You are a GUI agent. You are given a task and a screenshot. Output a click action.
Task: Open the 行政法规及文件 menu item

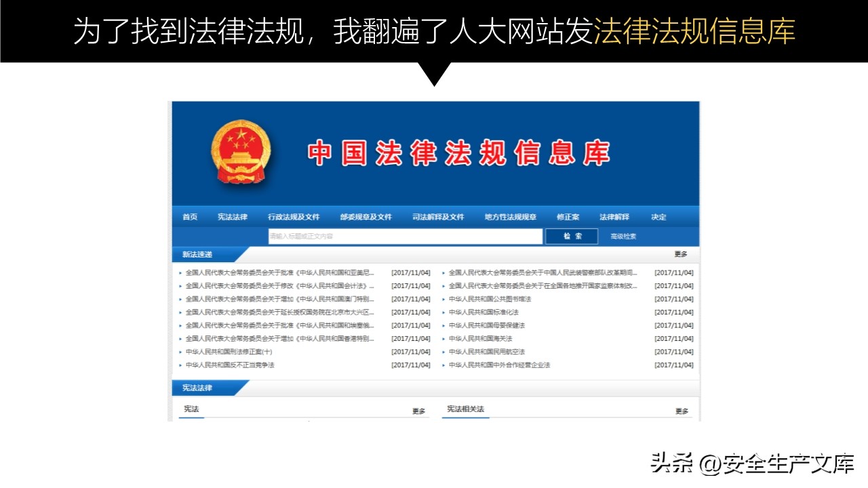pyautogui.click(x=294, y=217)
